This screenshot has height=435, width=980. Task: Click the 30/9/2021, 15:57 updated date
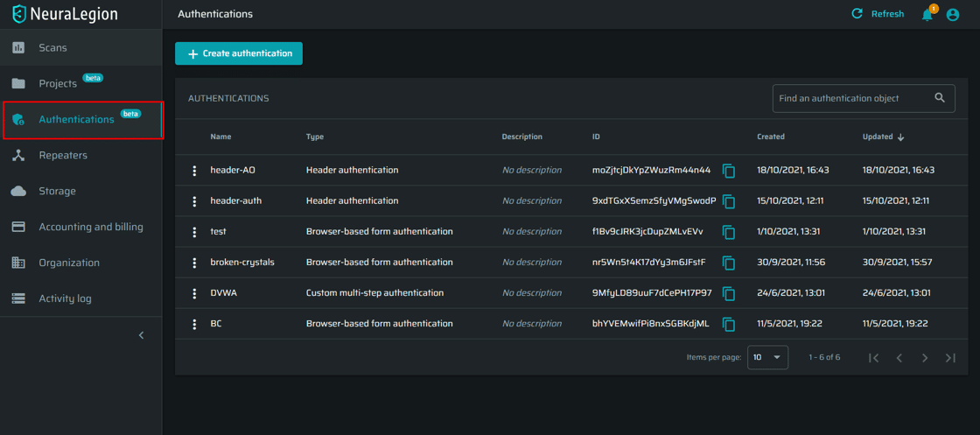(x=898, y=262)
